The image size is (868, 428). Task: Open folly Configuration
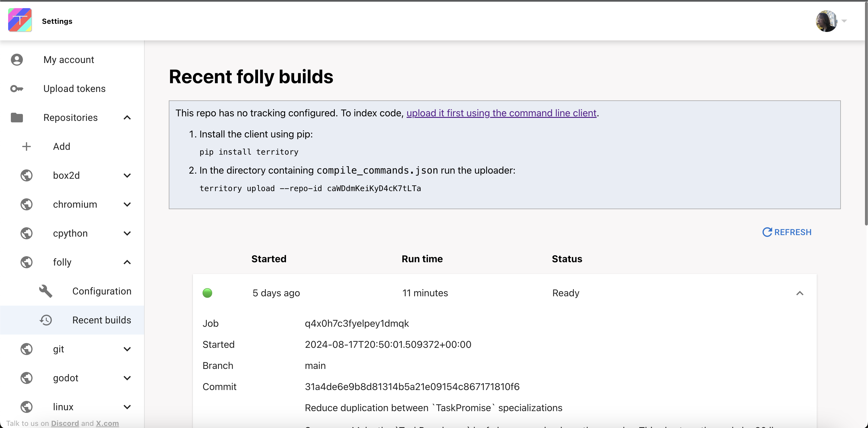coord(102,291)
